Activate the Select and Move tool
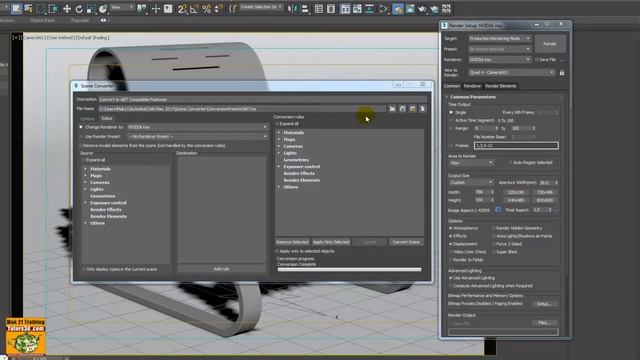Image resolution: width=640 pixels, height=360 pixels. 67,9
